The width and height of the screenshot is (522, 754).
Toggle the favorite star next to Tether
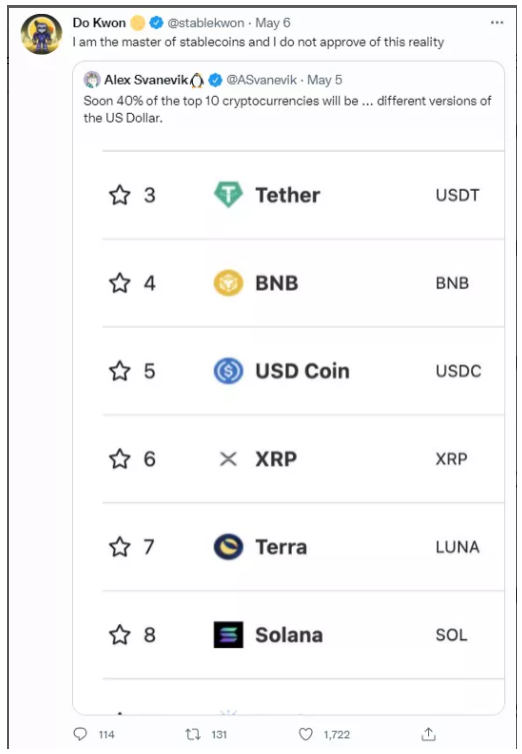(x=120, y=195)
